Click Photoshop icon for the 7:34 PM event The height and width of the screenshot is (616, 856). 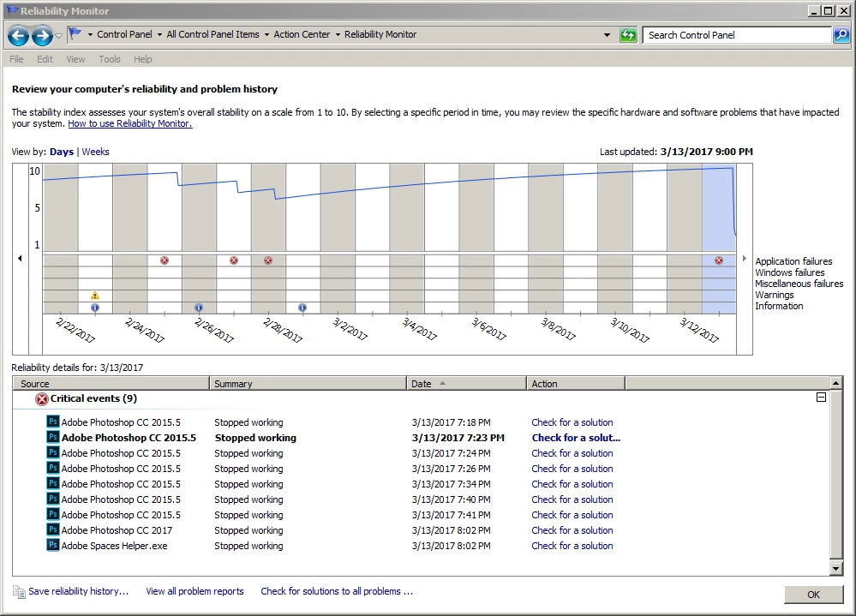[53, 483]
